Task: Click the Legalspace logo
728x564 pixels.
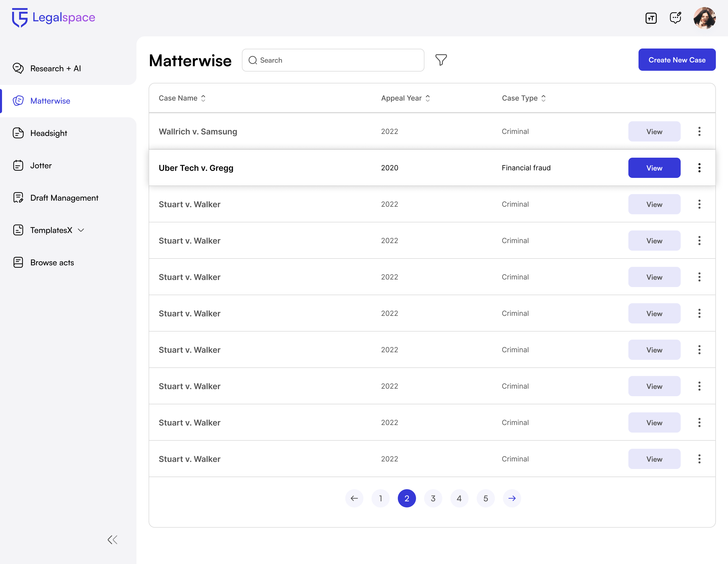Action: coord(53,17)
